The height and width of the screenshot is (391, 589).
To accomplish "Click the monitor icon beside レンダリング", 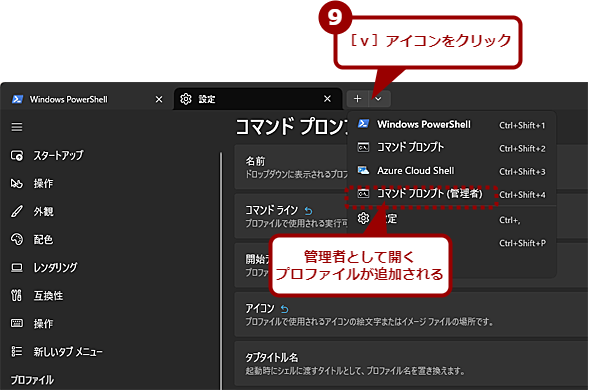I will coord(17,267).
